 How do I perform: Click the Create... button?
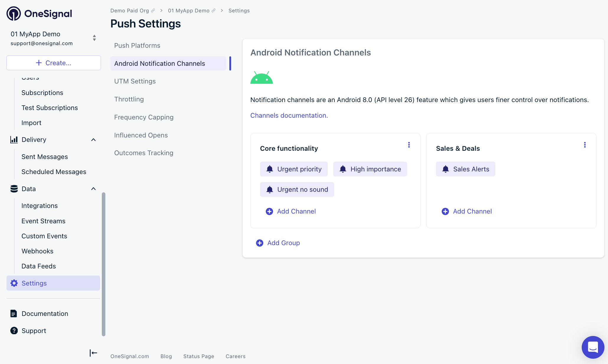[x=53, y=63]
